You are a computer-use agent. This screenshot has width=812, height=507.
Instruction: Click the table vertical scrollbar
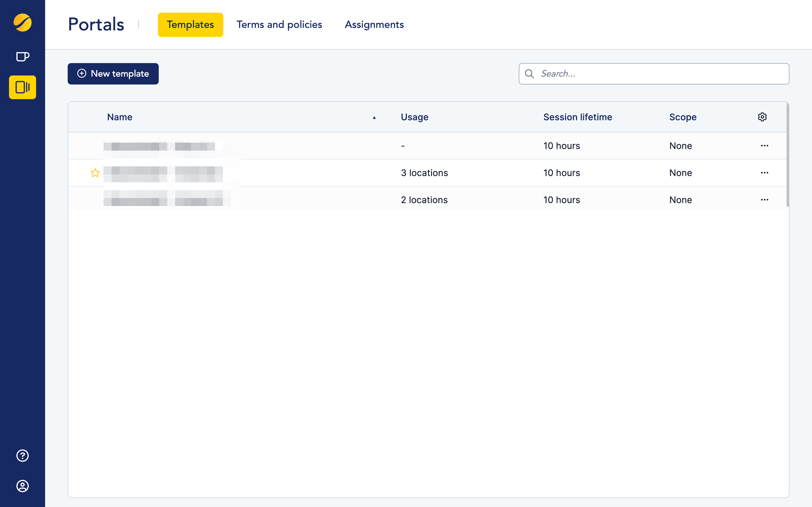pos(787,154)
